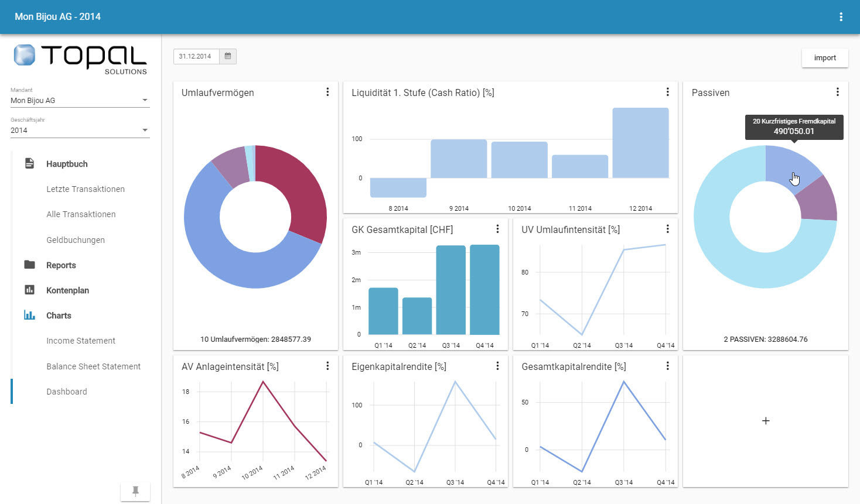Expand the Geschäftsjahr year dropdown

click(80, 131)
